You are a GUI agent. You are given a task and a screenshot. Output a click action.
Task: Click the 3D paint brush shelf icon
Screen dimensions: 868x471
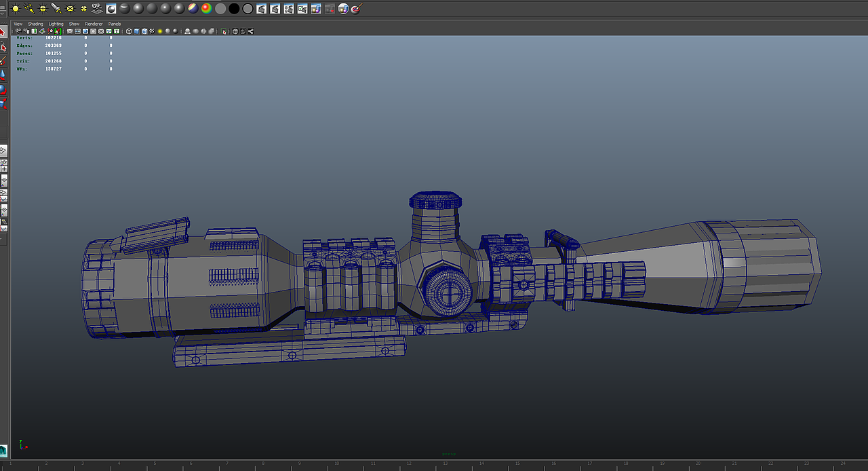pyautogui.click(x=357, y=9)
